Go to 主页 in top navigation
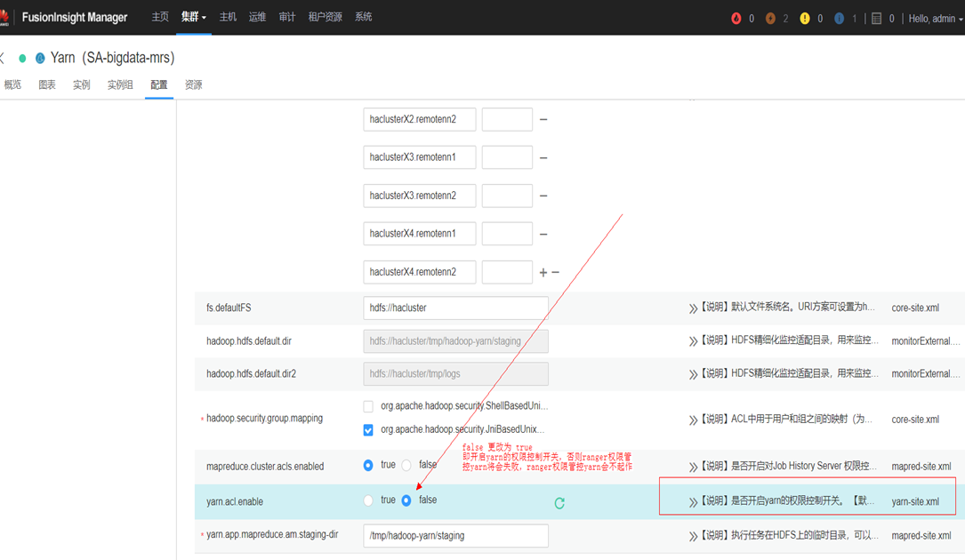 [160, 17]
